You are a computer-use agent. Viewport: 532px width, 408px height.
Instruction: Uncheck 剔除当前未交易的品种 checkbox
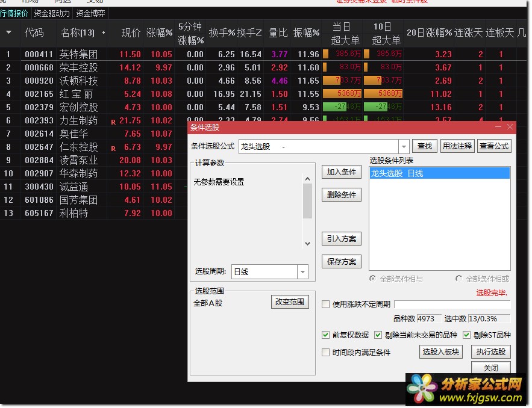pyautogui.click(x=378, y=335)
